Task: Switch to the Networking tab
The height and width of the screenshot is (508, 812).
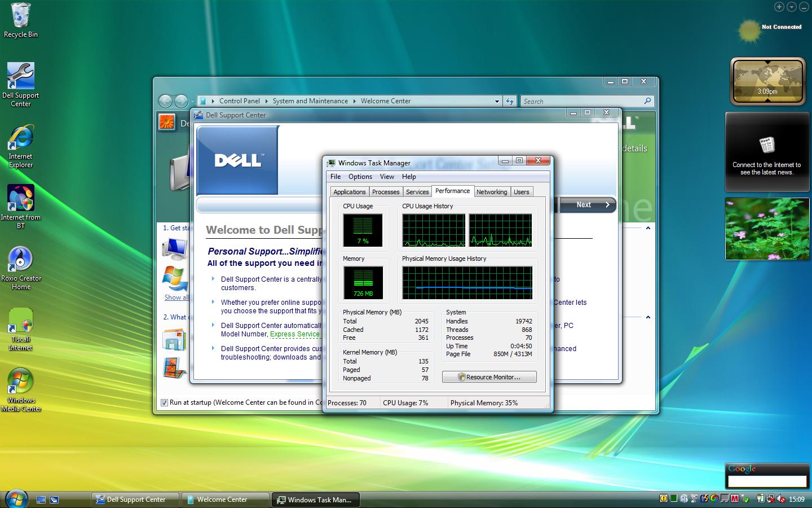Action: (x=492, y=192)
